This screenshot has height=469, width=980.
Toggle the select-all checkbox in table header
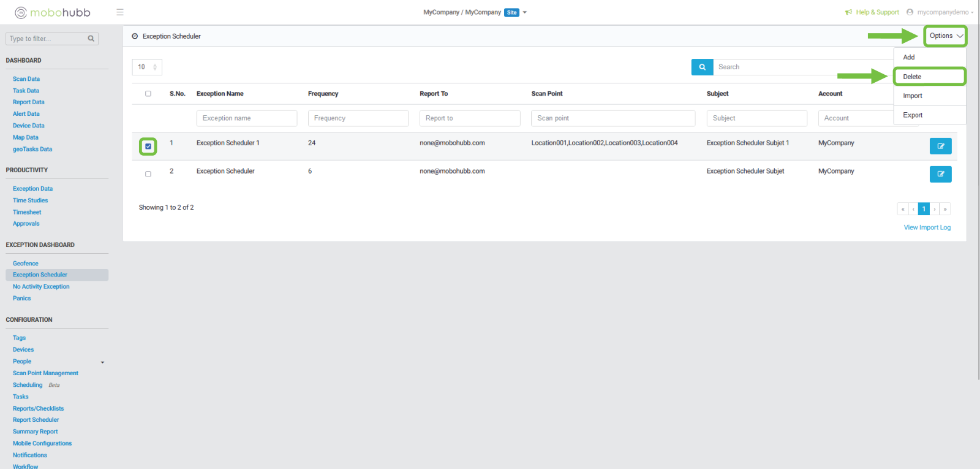(148, 94)
